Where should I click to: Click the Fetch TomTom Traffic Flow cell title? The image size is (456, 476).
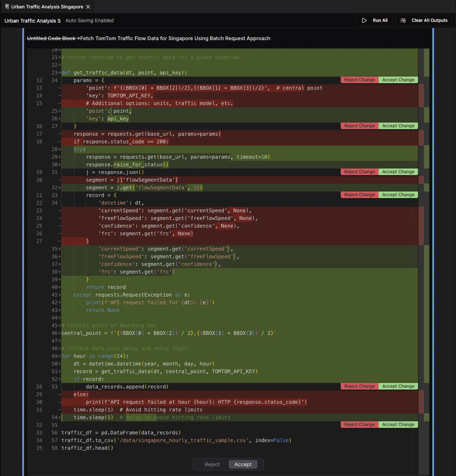175,38
